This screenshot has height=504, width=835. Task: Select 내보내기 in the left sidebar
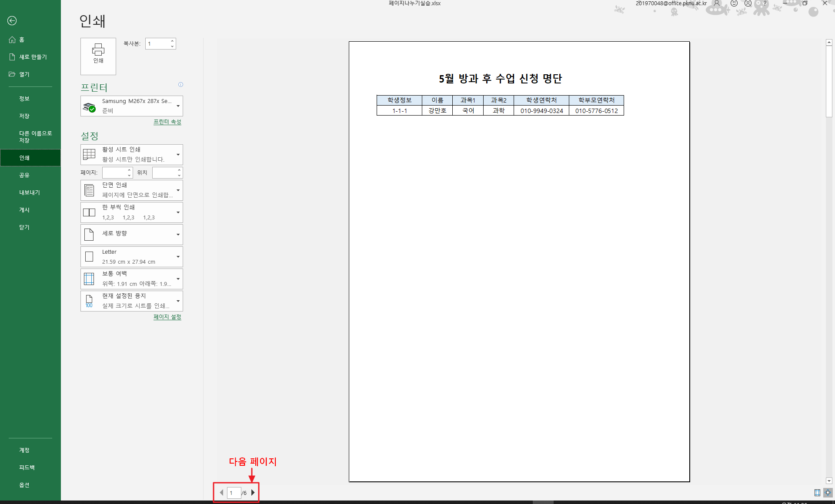pyautogui.click(x=29, y=192)
